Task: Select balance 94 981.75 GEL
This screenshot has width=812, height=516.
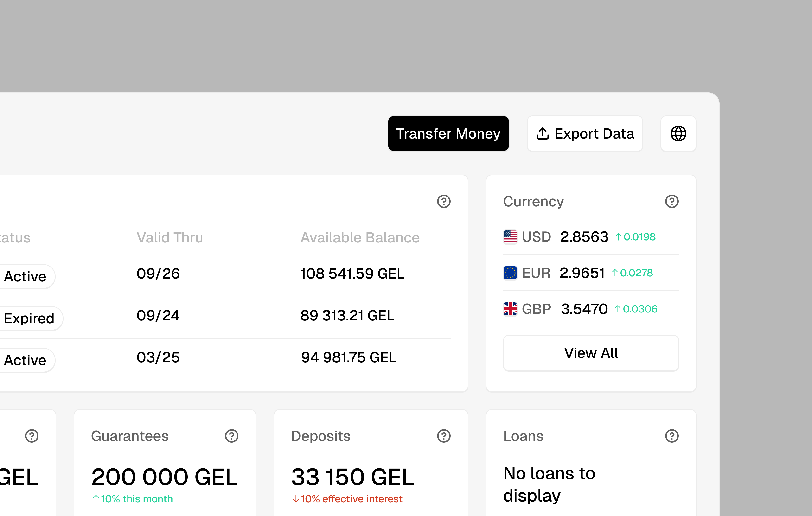Action: [349, 357]
